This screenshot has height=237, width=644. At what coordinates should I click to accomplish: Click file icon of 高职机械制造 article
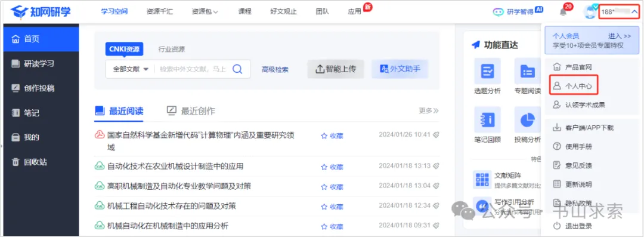click(x=99, y=186)
